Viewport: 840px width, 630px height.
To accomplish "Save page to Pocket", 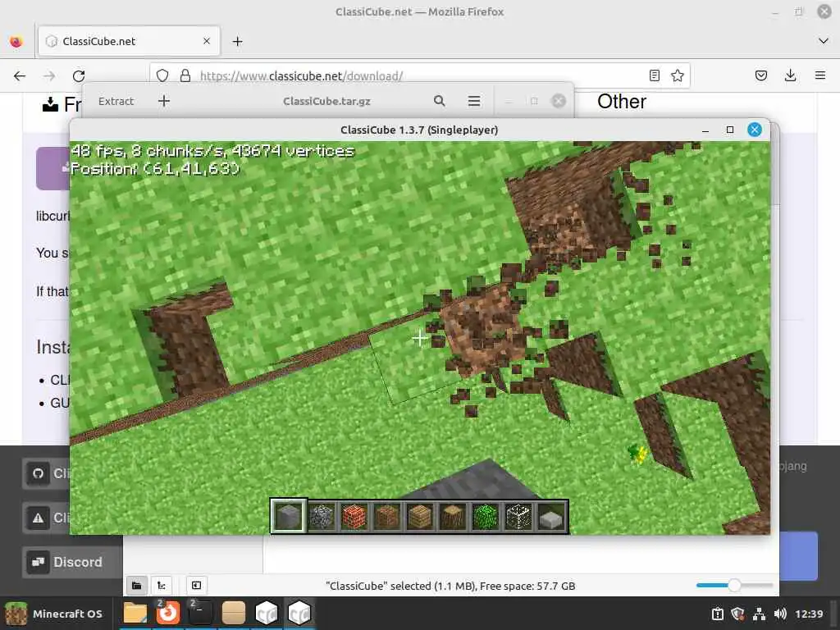I will click(760, 75).
